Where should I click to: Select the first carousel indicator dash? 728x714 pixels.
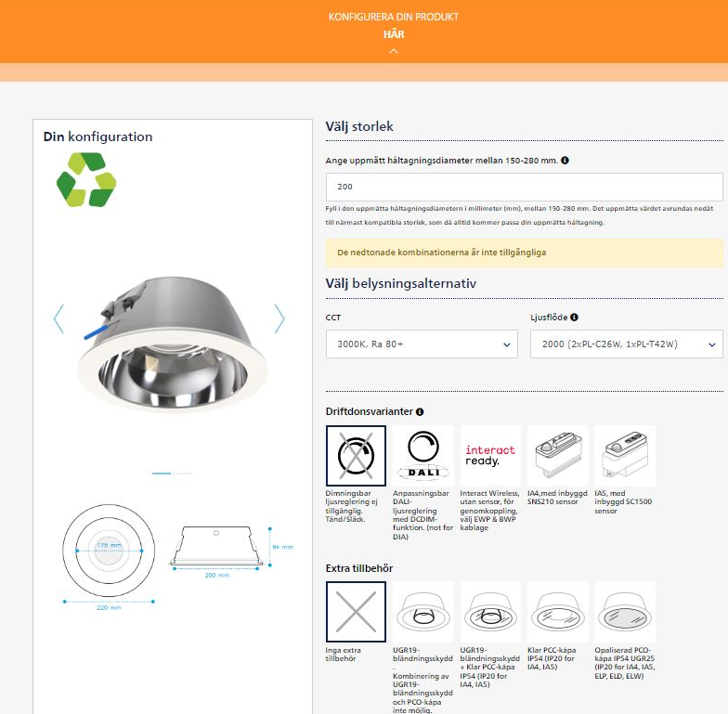pyautogui.click(x=162, y=474)
